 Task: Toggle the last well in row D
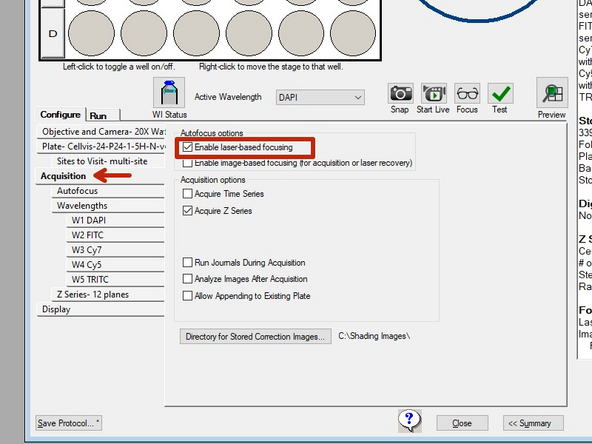pos(353,33)
